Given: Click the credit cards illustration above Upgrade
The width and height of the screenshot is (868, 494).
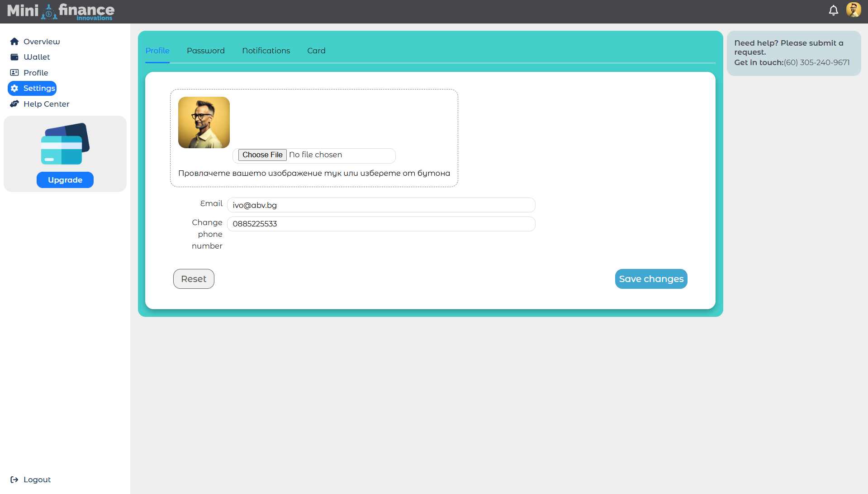Looking at the screenshot, I should (65, 144).
